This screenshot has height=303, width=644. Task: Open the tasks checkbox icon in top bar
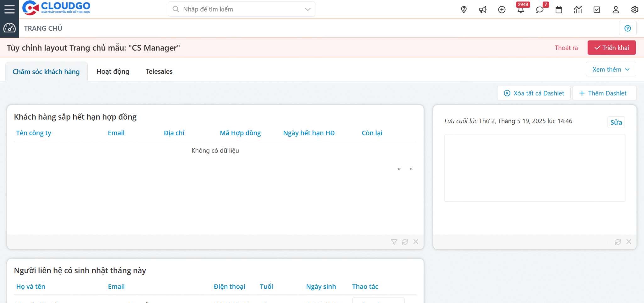point(597,10)
